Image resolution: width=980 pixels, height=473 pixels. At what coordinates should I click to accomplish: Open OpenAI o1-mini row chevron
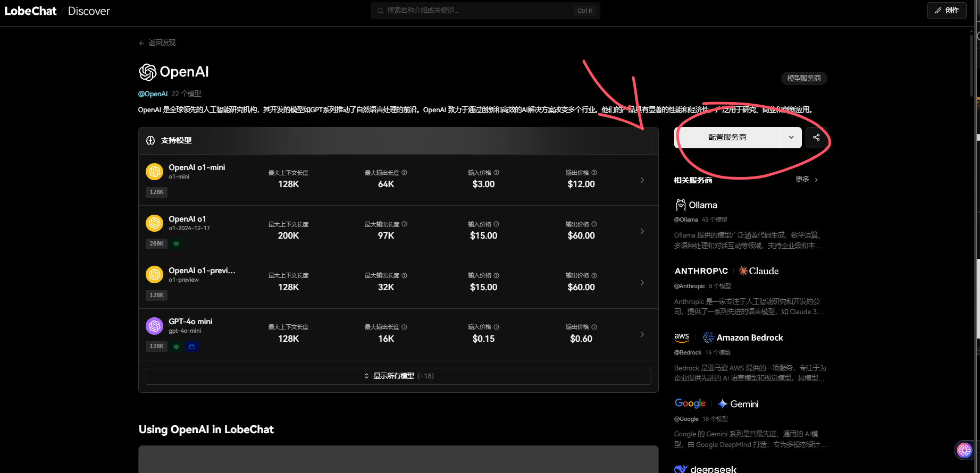[642, 180]
